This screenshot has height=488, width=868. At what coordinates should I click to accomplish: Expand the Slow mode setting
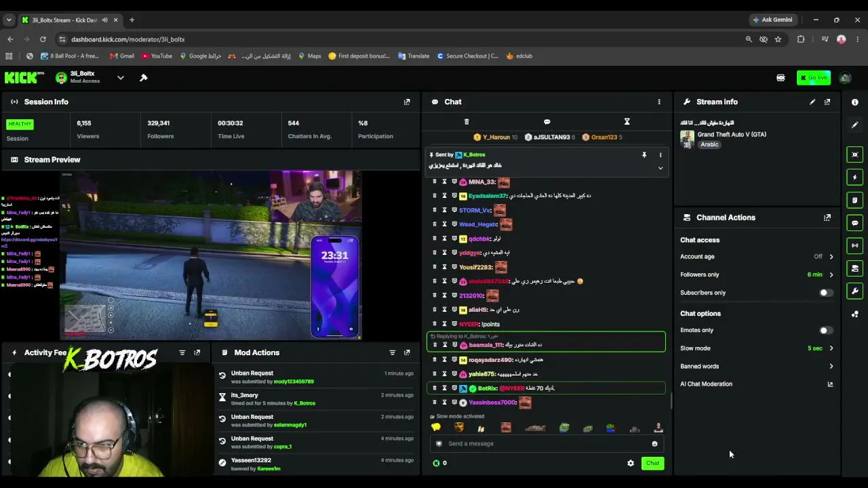tap(831, 348)
